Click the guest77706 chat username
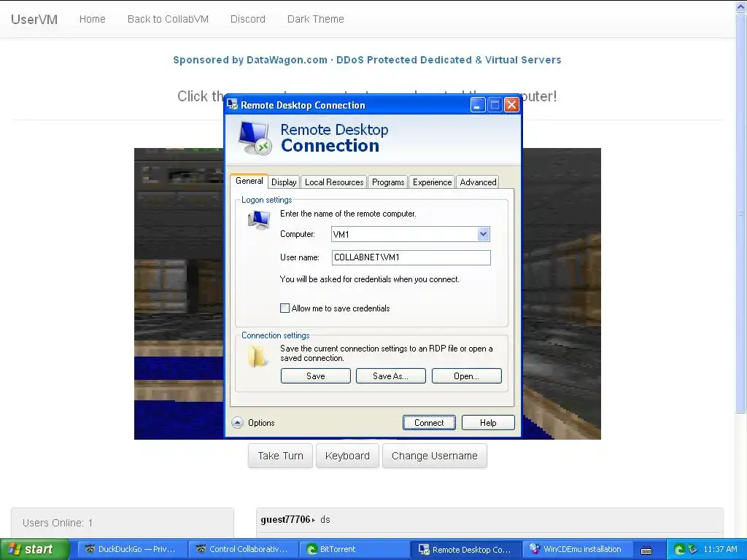Image resolution: width=747 pixels, height=560 pixels. click(x=285, y=519)
